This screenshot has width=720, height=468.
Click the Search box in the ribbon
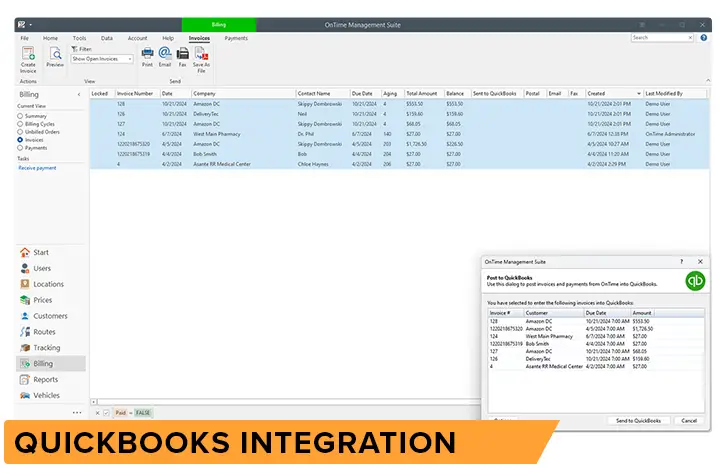[x=658, y=38]
